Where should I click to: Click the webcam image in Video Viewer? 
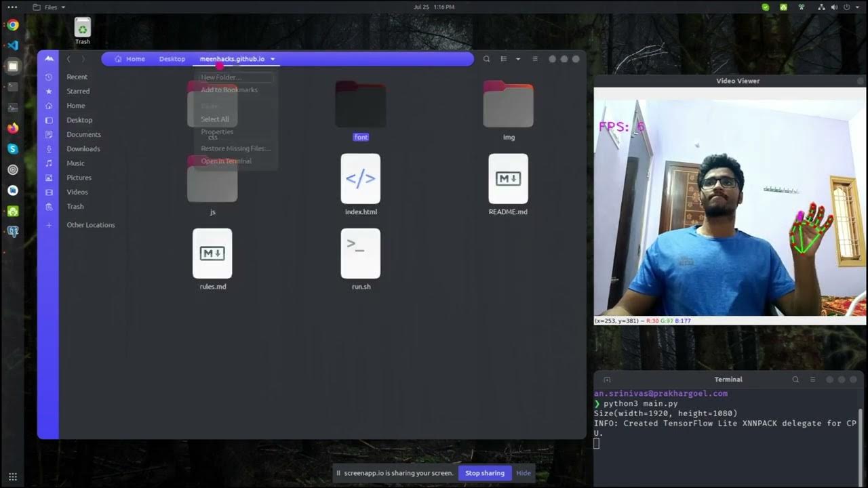pos(730,208)
